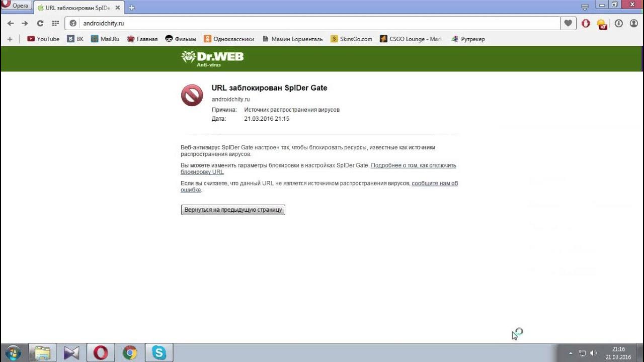The width and height of the screenshot is (644, 362).
Task: Open the Mail.Ru bookmark
Action: [105, 39]
